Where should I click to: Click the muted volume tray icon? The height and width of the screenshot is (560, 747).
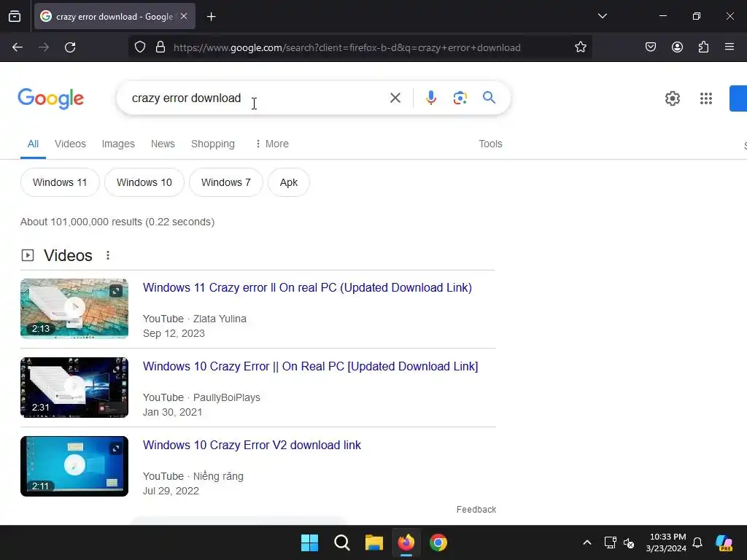629,542
